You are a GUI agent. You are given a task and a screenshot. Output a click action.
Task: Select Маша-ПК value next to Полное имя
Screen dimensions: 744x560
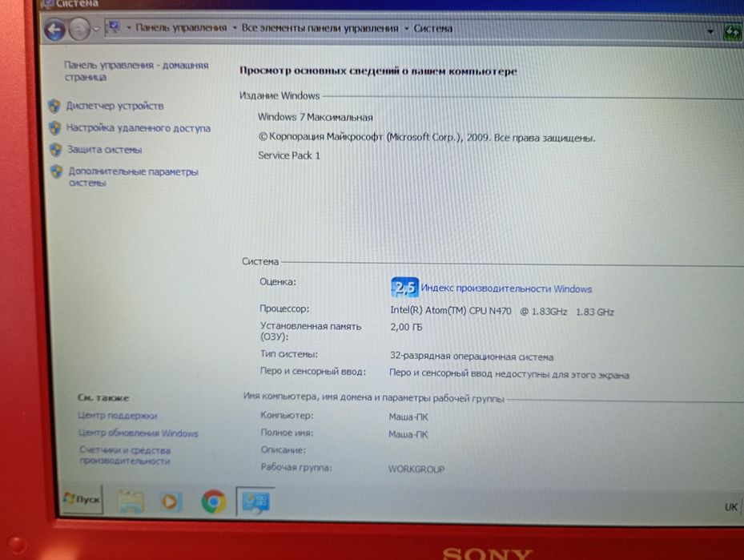click(408, 434)
